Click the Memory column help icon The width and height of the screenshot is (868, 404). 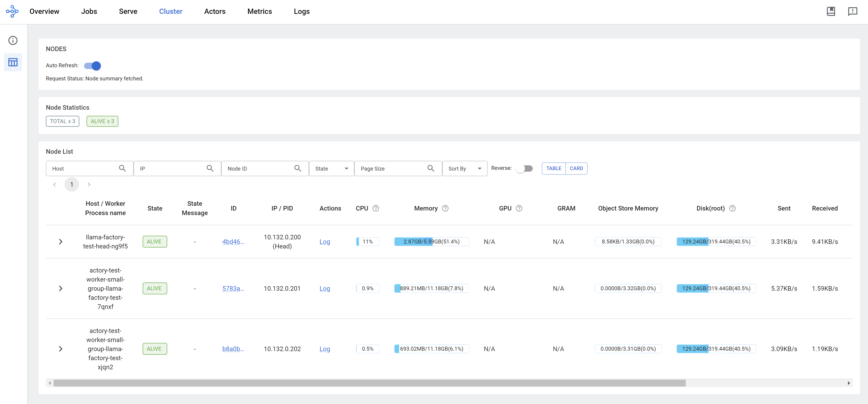pos(445,208)
